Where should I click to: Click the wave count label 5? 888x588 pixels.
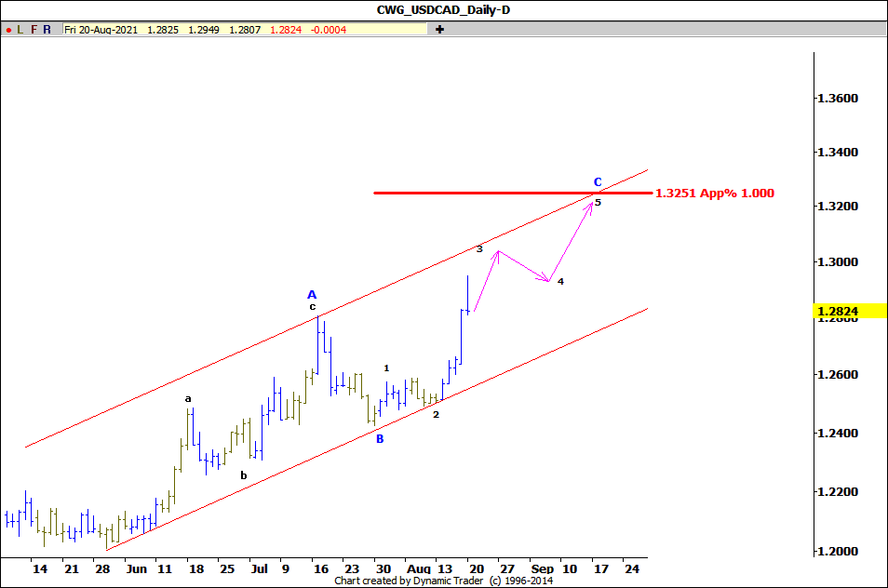pyautogui.click(x=598, y=202)
